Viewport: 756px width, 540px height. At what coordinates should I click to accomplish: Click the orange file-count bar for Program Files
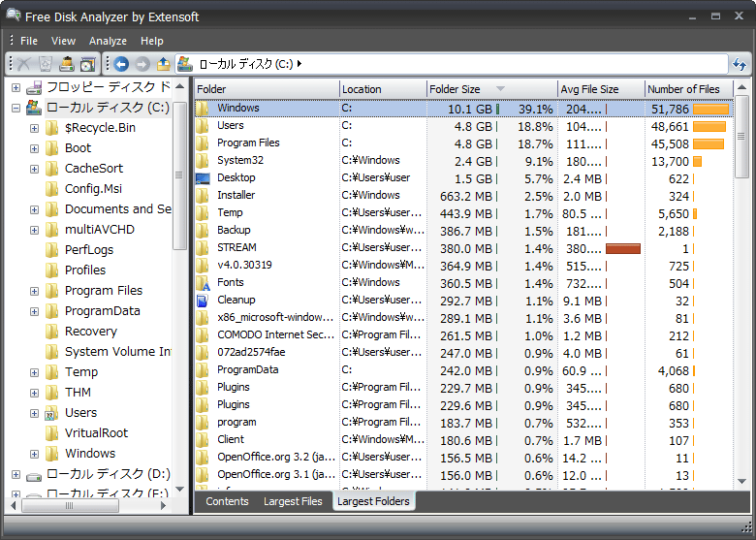point(709,144)
